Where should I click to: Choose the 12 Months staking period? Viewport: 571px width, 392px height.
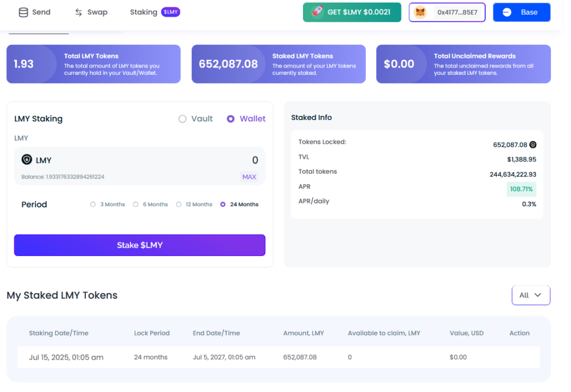point(179,205)
